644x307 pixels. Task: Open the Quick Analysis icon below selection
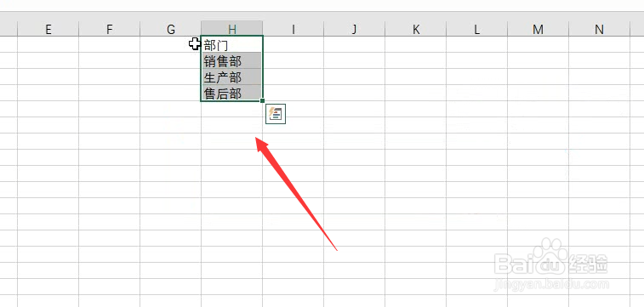click(276, 114)
